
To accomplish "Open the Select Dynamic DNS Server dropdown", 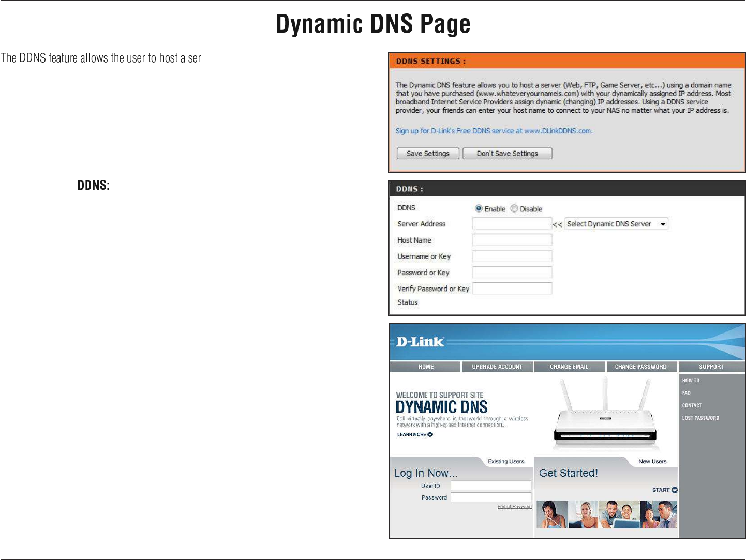I will tap(617, 224).
